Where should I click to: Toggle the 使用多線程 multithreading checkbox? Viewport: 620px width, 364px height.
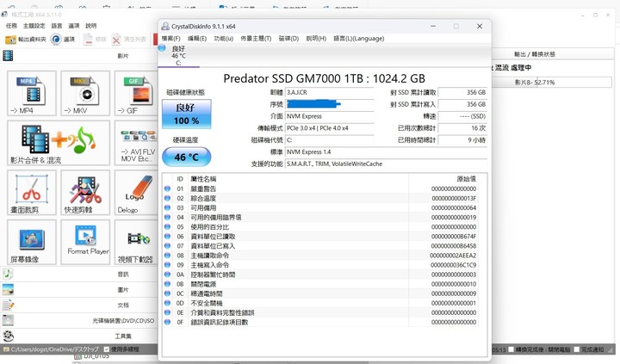point(107,349)
